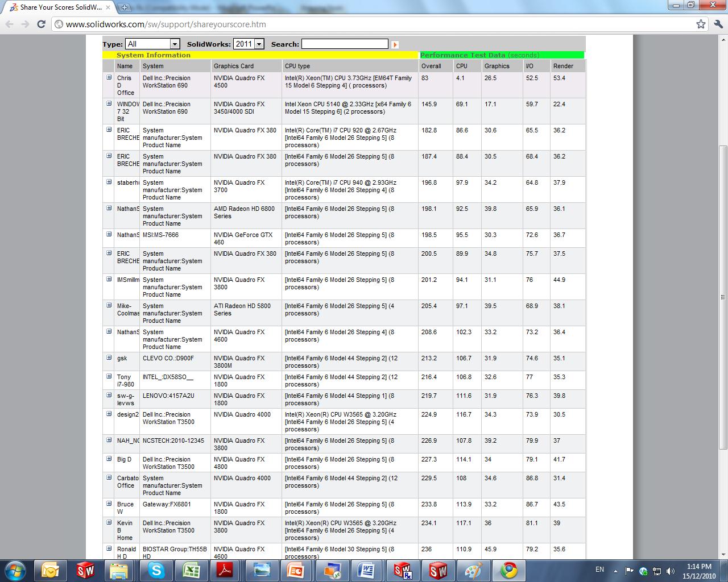Open SolidWorks icon beside Paint in taskbar
The width and height of the screenshot is (728, 582).
tap(438, 570)
